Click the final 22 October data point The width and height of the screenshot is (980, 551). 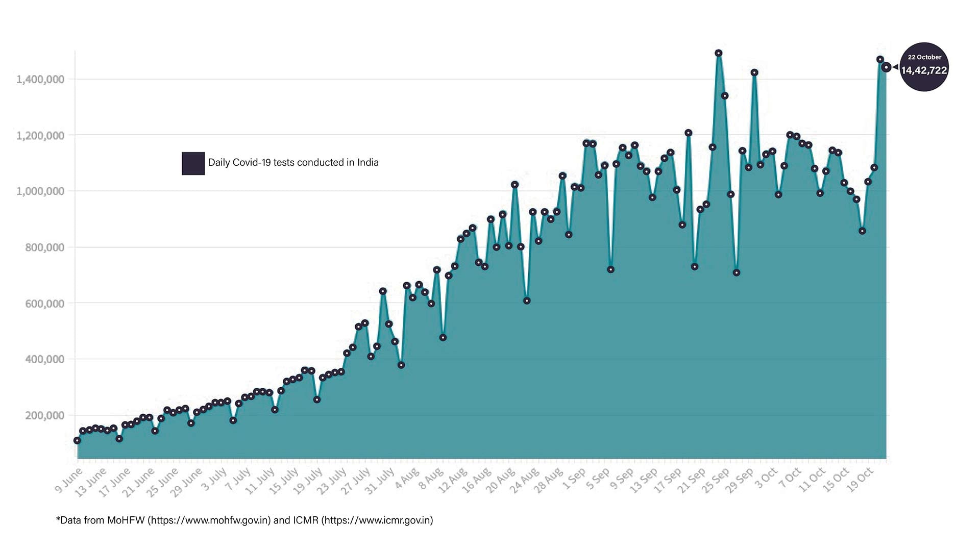click(x=887, y=67)
